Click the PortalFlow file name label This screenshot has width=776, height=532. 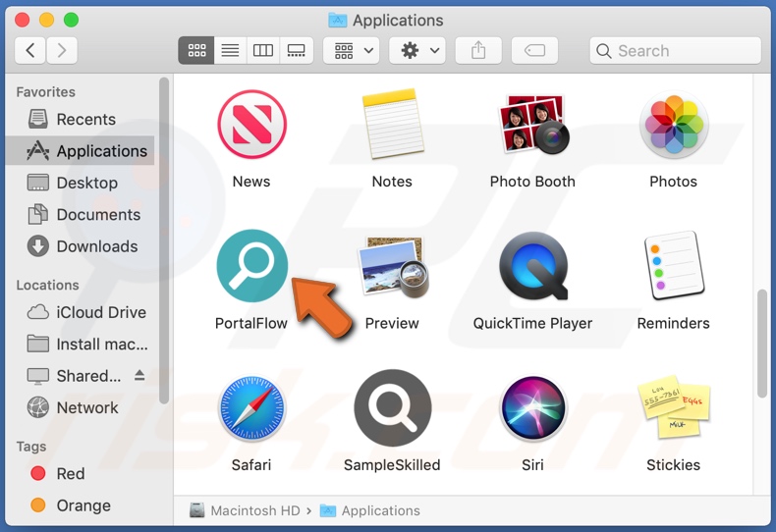pos(251,323)
